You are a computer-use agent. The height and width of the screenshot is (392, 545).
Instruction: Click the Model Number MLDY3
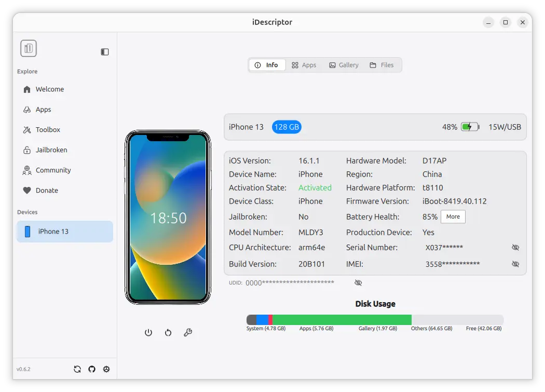coord(311,232)
